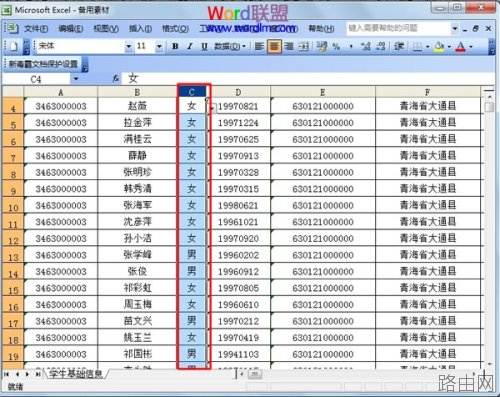Open the font size dropdown arrow
500x397 pixels.
coord(159,46)
